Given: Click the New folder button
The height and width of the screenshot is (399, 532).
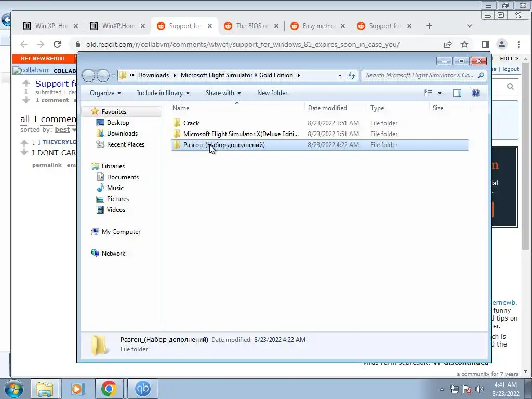Looking at the screenshot, I should (x=272, y=93).
